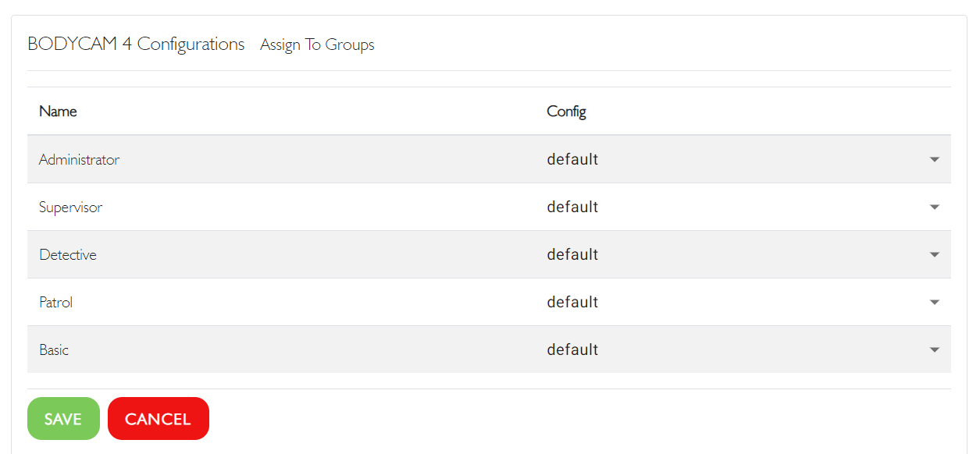Select the Patrol group name
This screenshot has height=454, width=980.
55,303
